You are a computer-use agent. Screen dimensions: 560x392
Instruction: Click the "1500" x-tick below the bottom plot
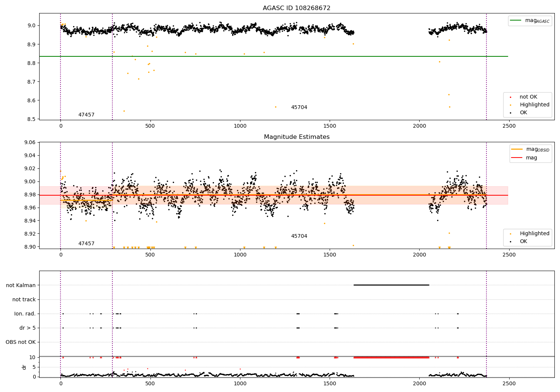tap(330, 384)
